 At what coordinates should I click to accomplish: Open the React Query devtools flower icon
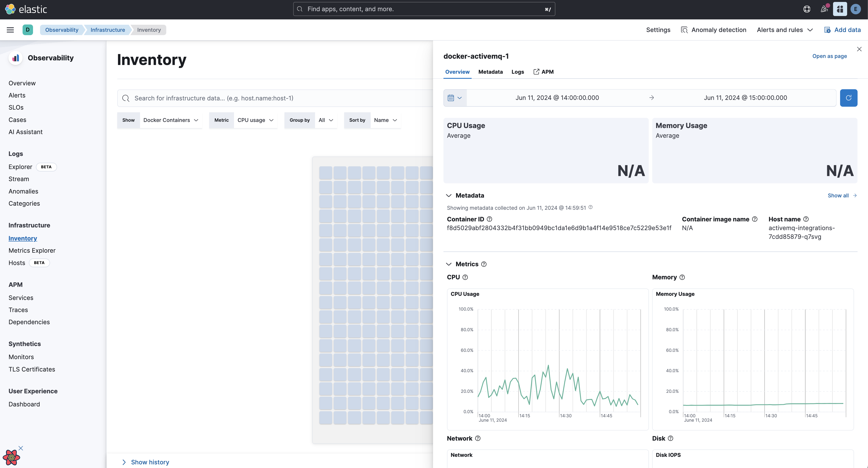point(11,458)
